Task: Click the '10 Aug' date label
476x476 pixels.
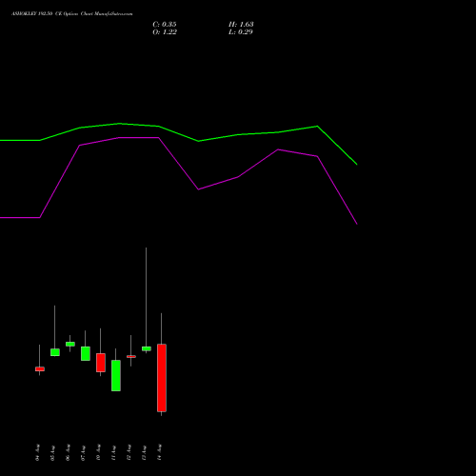Action: click(x=98, y=452)
